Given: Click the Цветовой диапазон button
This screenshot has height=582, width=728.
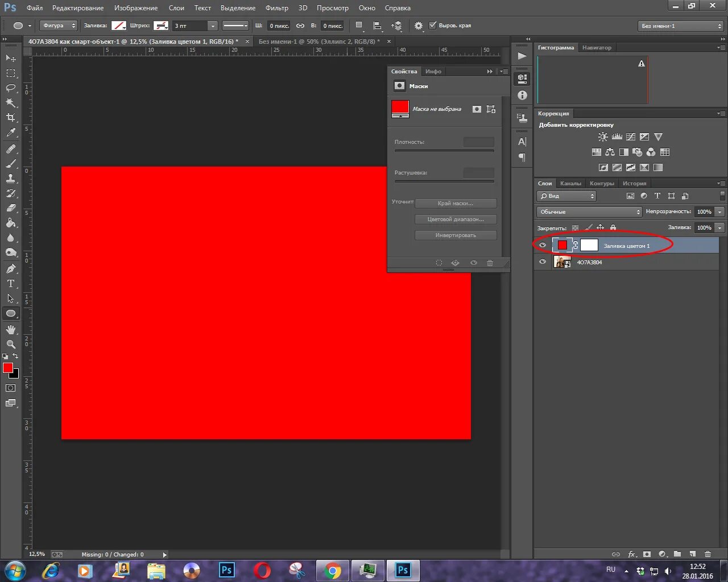Looking at the screenshot, I should (456, 219).
